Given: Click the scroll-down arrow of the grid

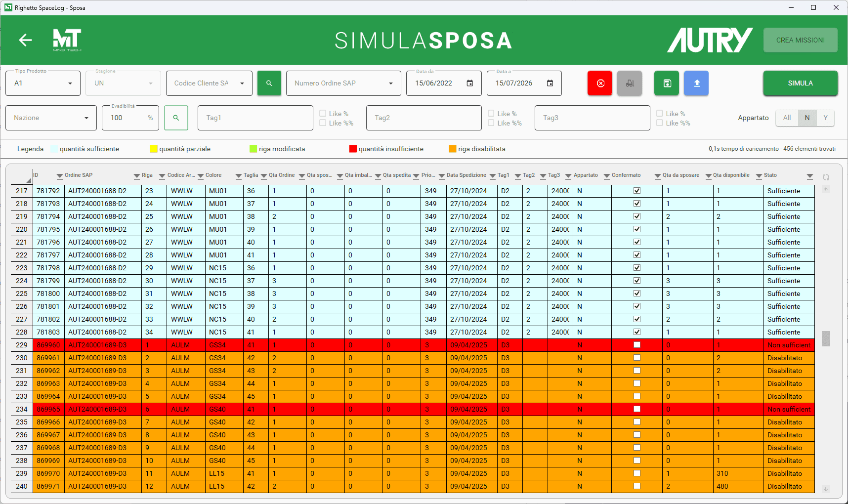Looking at the screenshot, I should 826,489.
